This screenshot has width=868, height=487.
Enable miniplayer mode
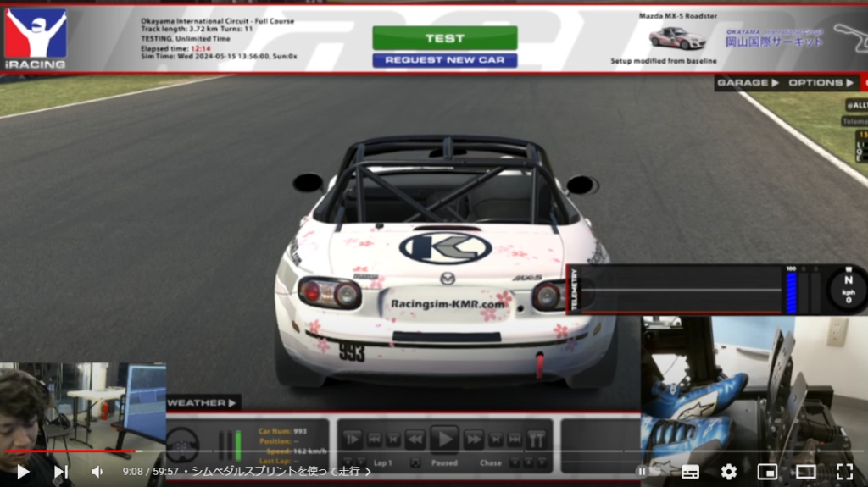pyautogui.click(x=767, y=472)
